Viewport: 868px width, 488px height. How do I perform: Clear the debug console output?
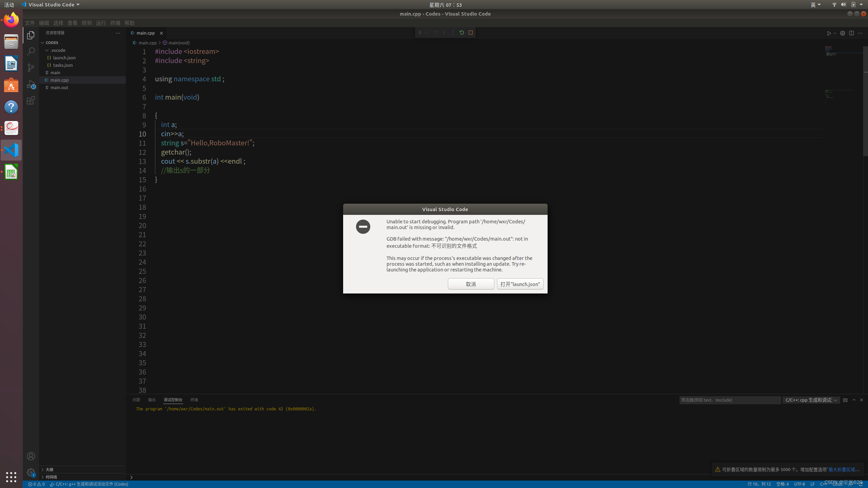coord(845,400)
